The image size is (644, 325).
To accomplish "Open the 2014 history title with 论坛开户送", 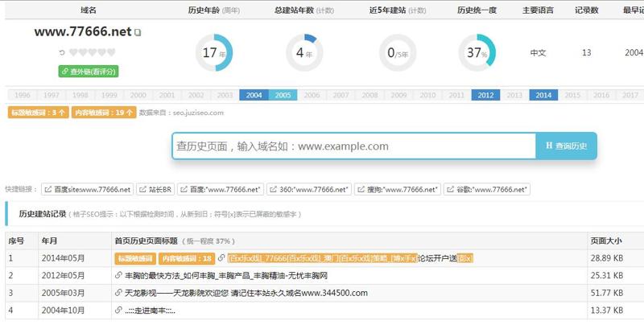I will click(x=350, y=258).
